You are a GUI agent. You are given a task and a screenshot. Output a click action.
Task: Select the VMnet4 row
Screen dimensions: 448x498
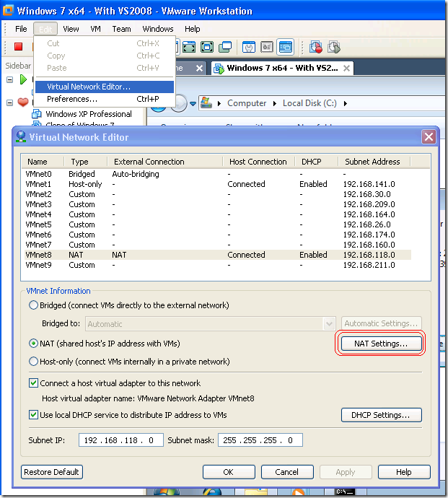click(x=217, y=214)
